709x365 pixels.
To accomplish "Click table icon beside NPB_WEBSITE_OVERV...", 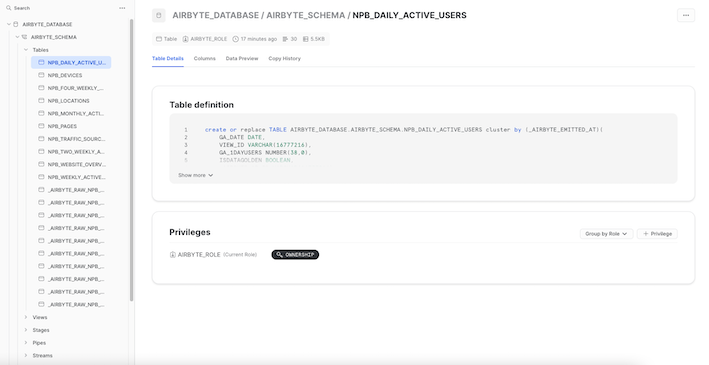I will point(41,164).
